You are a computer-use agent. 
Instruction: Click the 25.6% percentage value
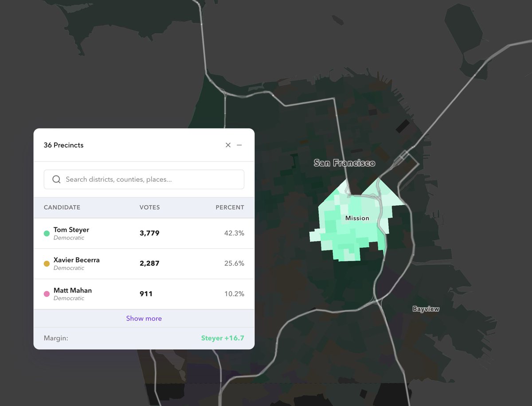(234, 263)
